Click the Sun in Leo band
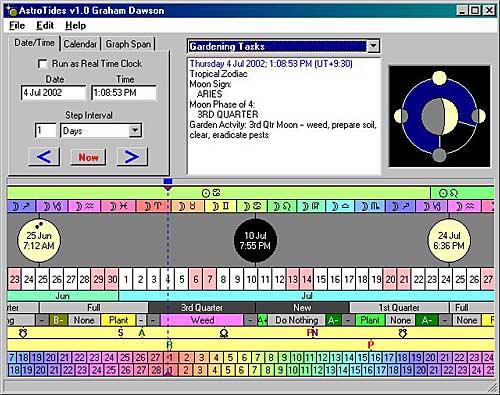500x395 pixels. [462, 193]
